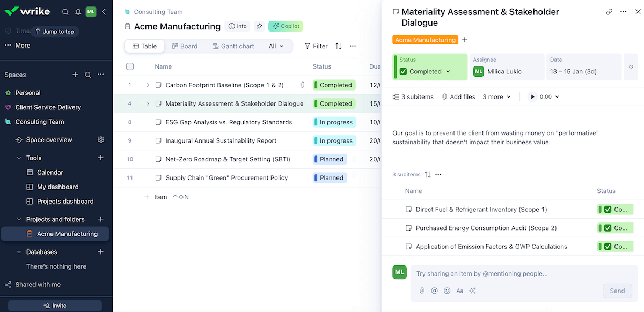This screenshot has width=644, height=312.
Task: Switch to the Gantt chart tab
Action: coord(233,46)
